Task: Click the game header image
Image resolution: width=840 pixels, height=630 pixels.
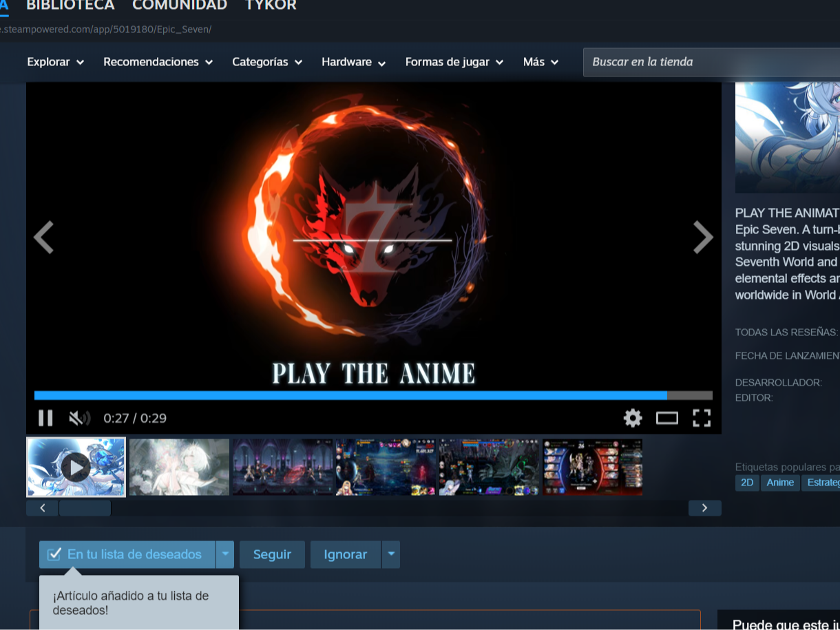Action: [788, 137]
